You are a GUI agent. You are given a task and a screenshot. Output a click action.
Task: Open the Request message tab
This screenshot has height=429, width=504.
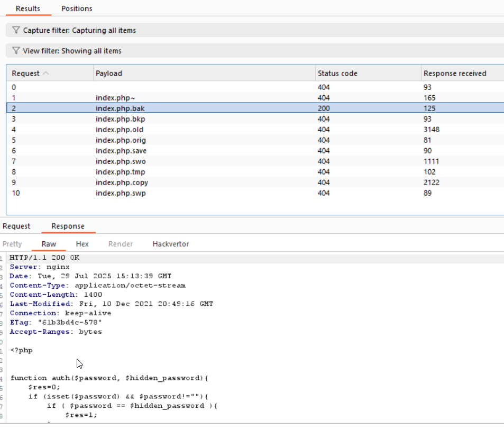pos(16,226)
